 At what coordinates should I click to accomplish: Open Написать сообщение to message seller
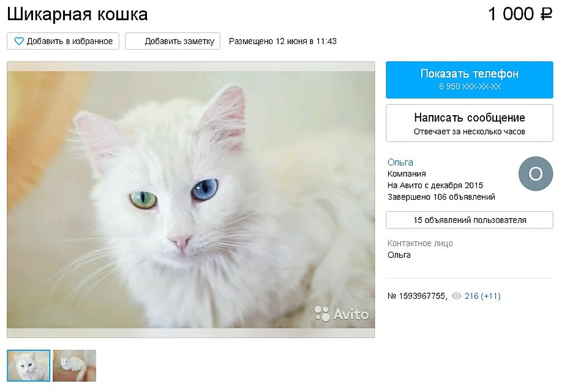470,123
